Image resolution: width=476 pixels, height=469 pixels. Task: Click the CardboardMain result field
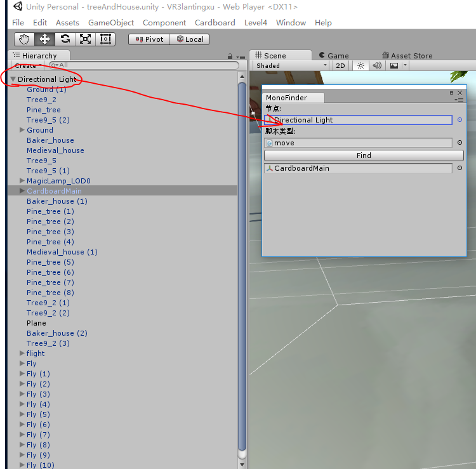[358, 168]
